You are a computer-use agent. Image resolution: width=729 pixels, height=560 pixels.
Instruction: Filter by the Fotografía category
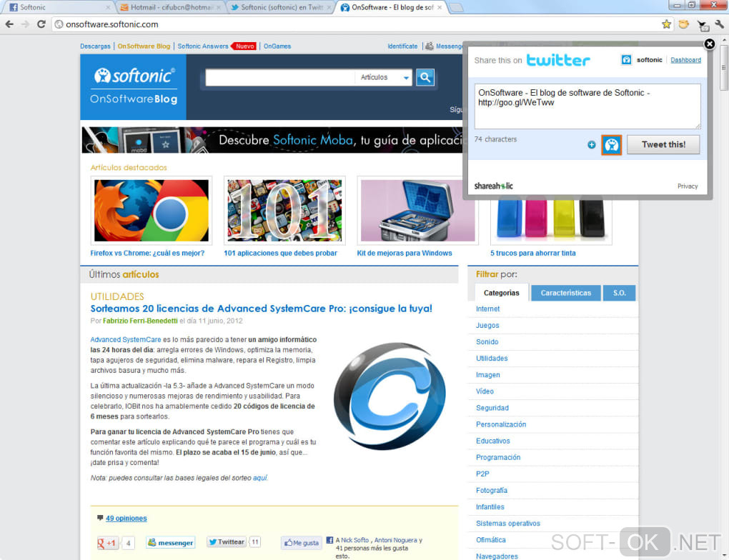492,490
